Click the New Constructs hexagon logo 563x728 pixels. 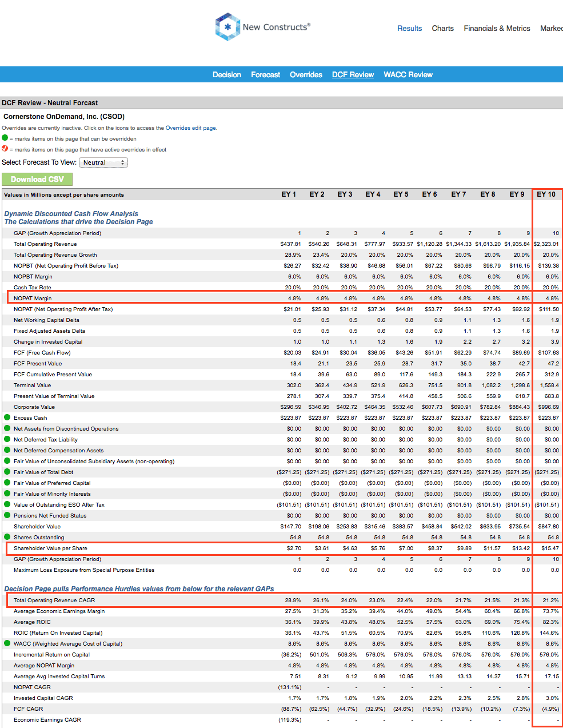click(x=227, y=27)
